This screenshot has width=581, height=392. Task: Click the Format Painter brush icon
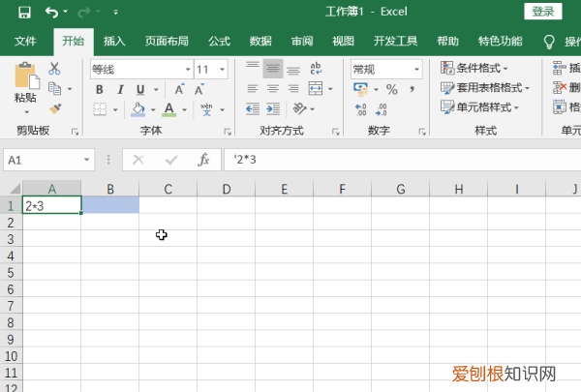tap(55, 108)
